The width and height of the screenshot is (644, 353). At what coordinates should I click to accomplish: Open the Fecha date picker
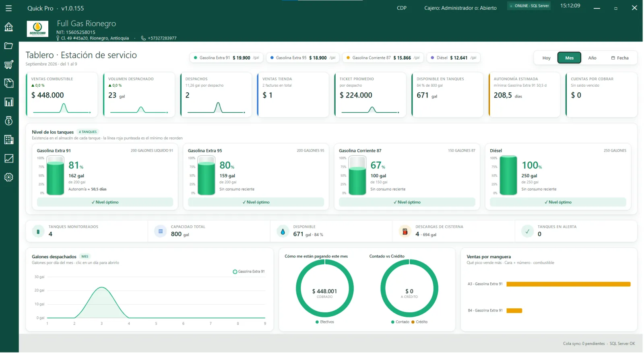click(x=620, y=58)
